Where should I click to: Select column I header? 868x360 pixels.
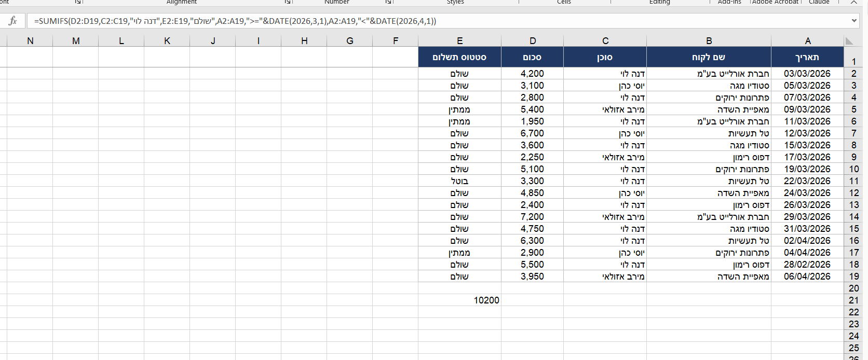point(259,41)
